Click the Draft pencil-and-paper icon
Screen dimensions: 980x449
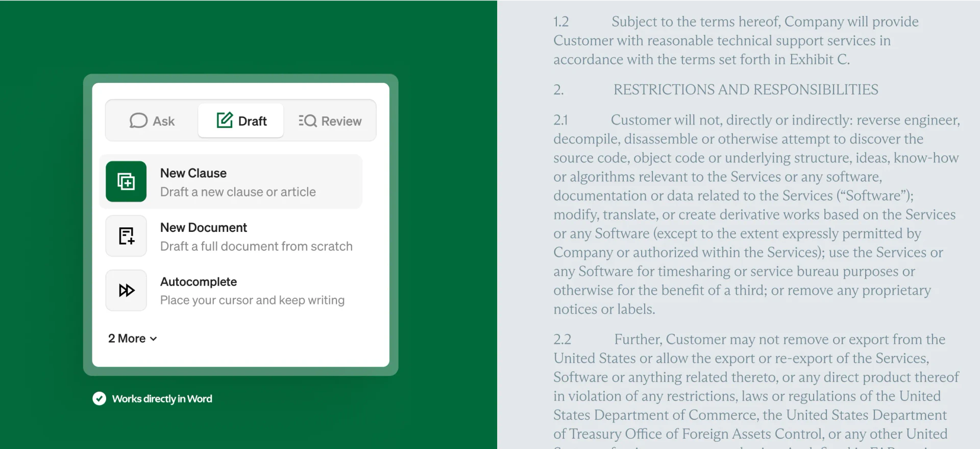tap(225, 120)
